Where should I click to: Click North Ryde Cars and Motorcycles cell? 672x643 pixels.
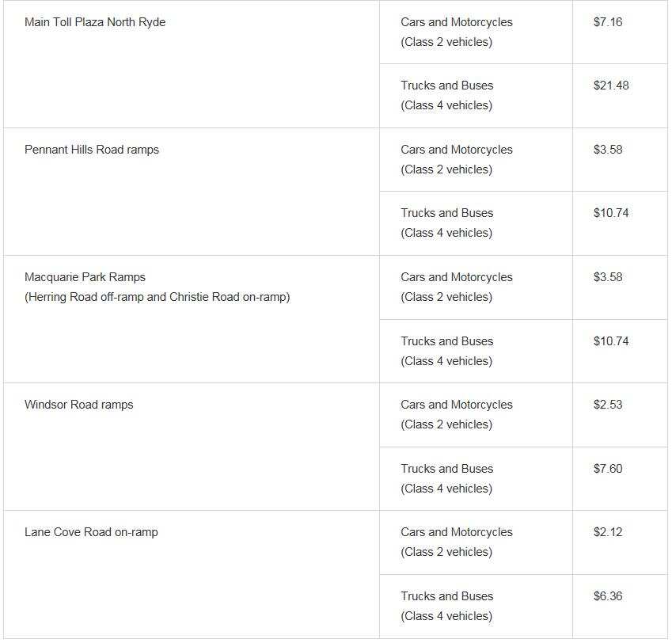click(476, 32)
